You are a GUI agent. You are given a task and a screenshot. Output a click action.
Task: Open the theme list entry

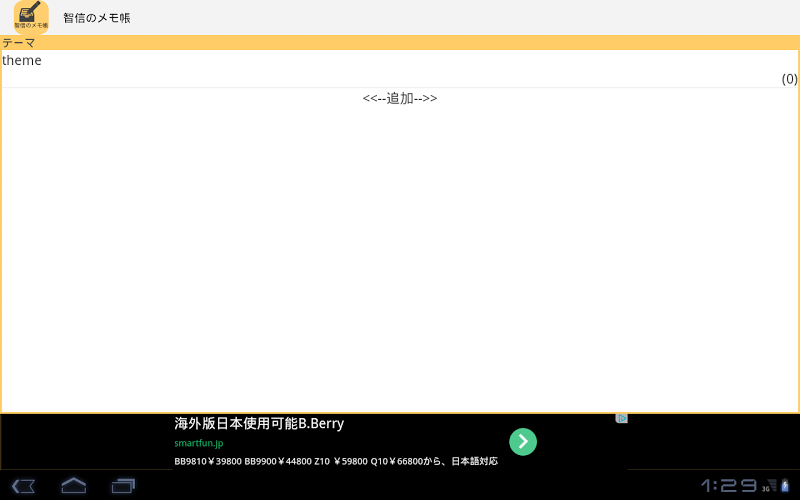(400, 68)
